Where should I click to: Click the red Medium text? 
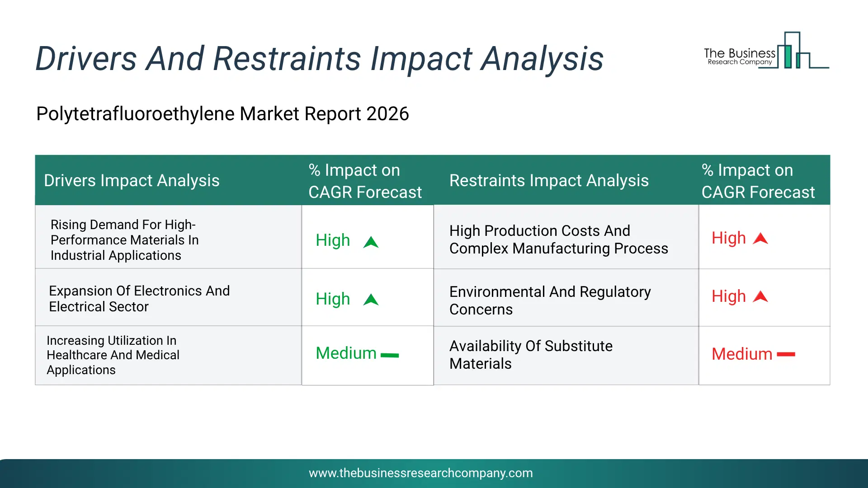742,354
